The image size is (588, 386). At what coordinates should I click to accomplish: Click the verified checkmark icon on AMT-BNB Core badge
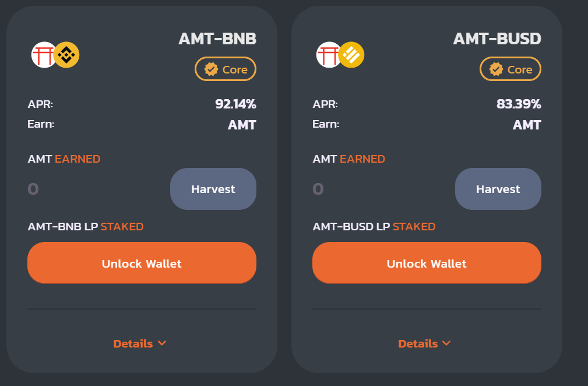coord(211,69)
